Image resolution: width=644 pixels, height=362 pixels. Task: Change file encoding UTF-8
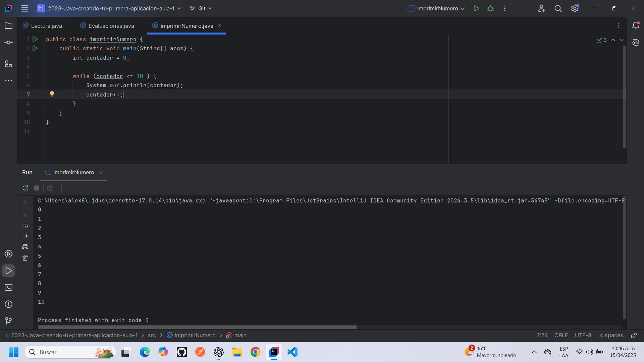pyautogui.click(x=583, y=335)
